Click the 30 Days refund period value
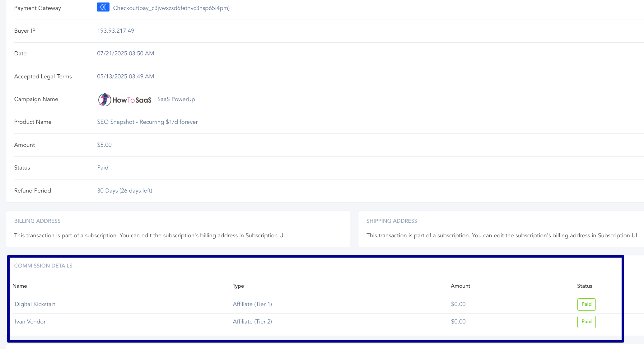Image resolution: width=644 pixels, height=349 pixels. [124, 191]
